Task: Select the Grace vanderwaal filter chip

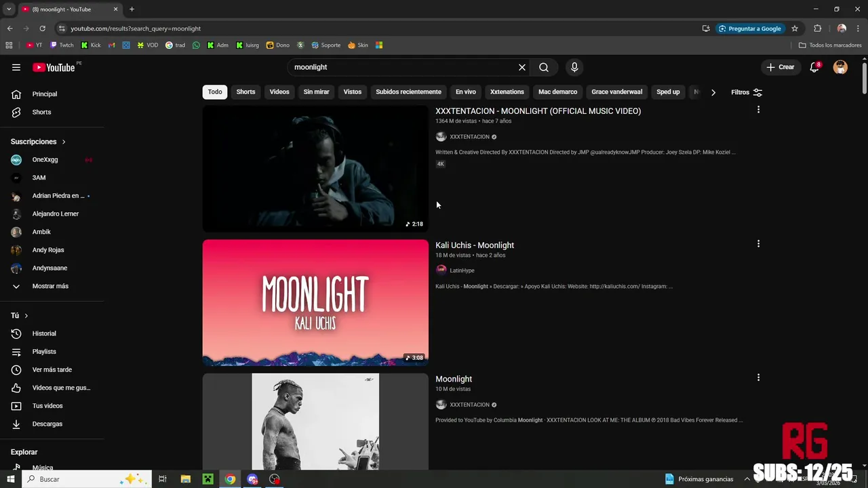Action: tap(616, 92)
